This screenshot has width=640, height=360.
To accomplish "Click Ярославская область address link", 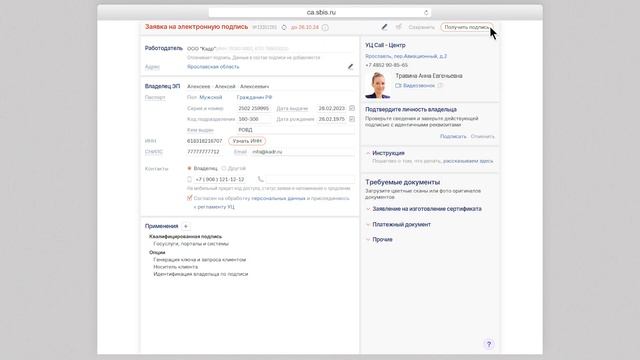I will pyautogui.click(x=213, y=67).
